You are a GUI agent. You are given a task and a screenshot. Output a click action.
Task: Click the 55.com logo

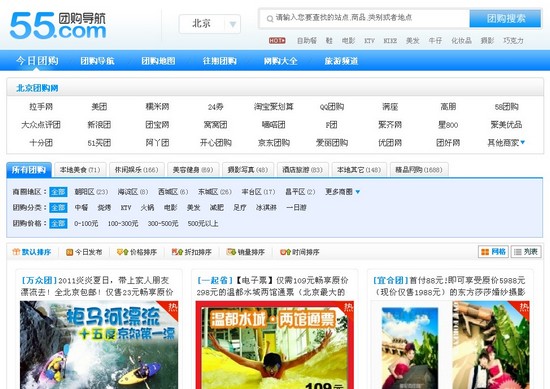click(58, 25)
